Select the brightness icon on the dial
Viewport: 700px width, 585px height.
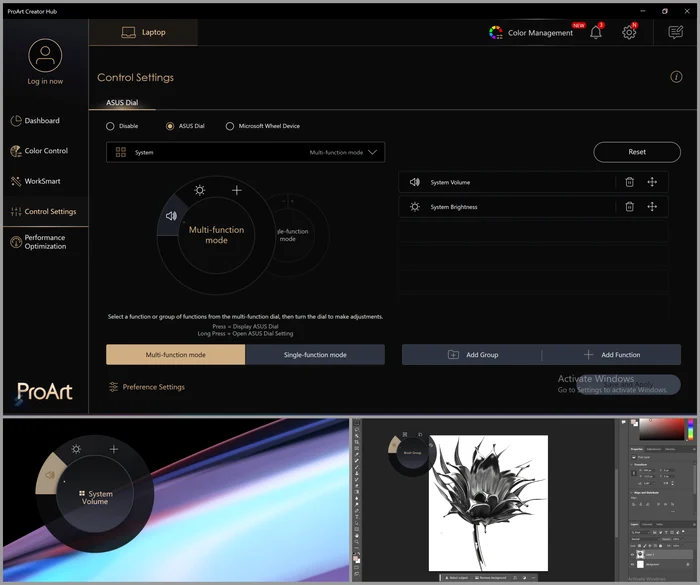point(200,190)
